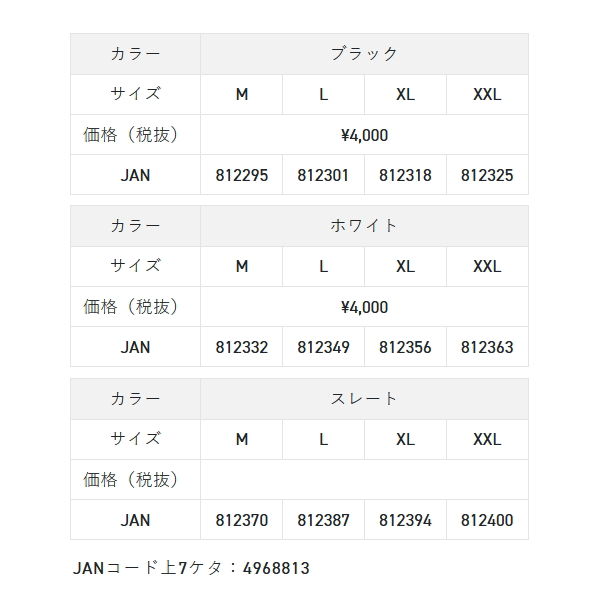Select the 812301 JAN cell
Image resolution: width=600 pixels, height=600 pixels.
click(x=323, y=175)
